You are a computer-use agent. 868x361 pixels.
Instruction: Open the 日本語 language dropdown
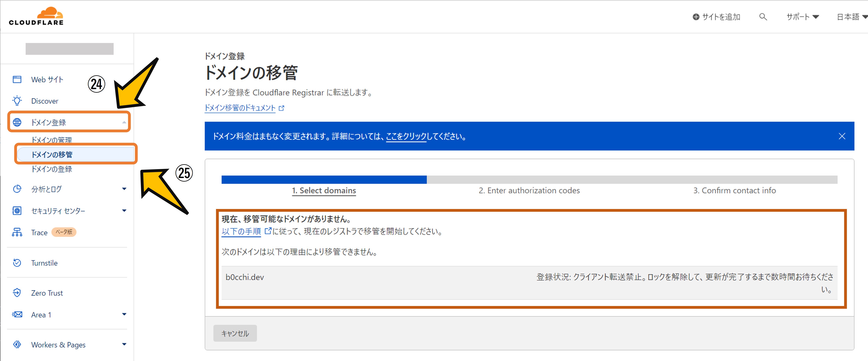click(852, 17)
